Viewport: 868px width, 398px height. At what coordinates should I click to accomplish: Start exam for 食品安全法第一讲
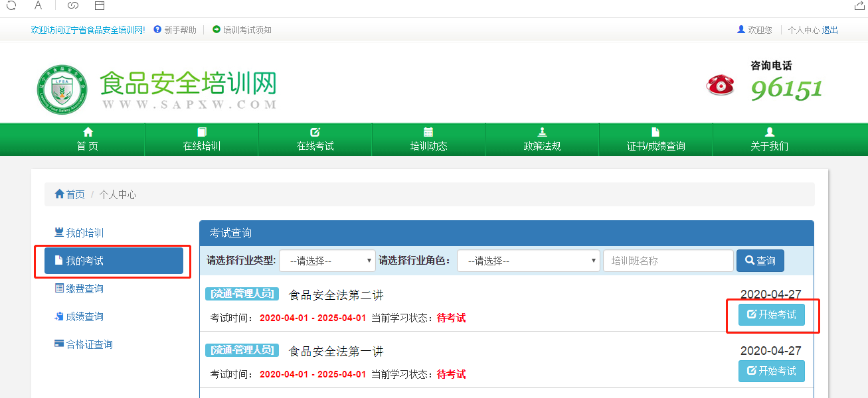click(771, 371)
